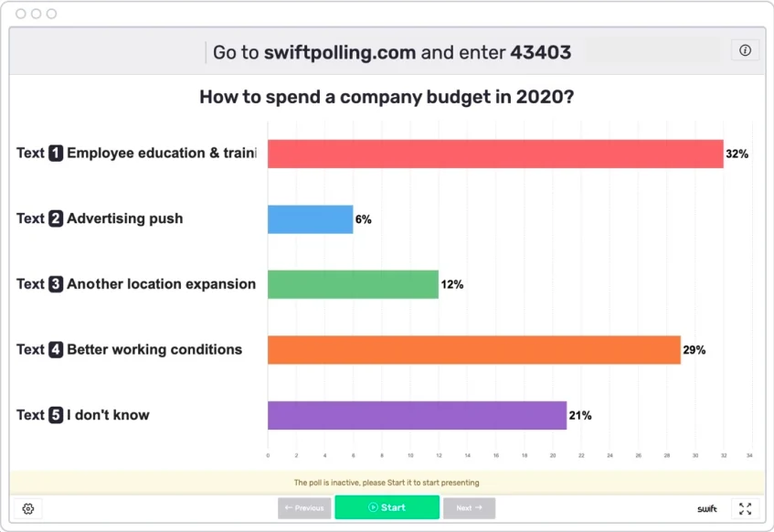Go to the Previous poll
This screenshot has height=532, width=774.
click(304, 508)
